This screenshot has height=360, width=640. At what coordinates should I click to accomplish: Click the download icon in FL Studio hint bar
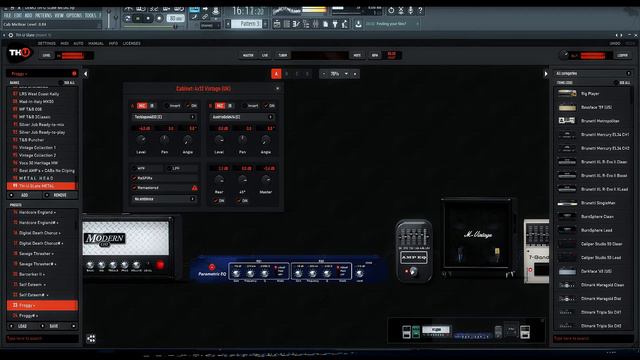coord(358,24)
